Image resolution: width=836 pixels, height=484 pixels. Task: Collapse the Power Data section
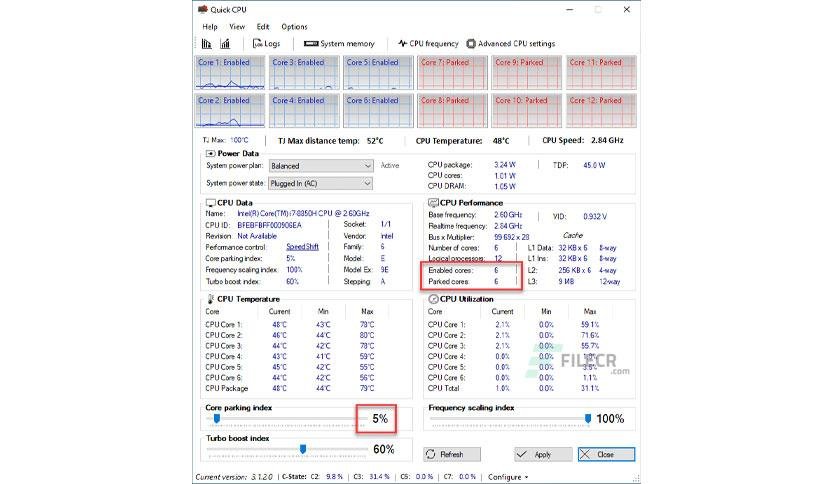211,154
